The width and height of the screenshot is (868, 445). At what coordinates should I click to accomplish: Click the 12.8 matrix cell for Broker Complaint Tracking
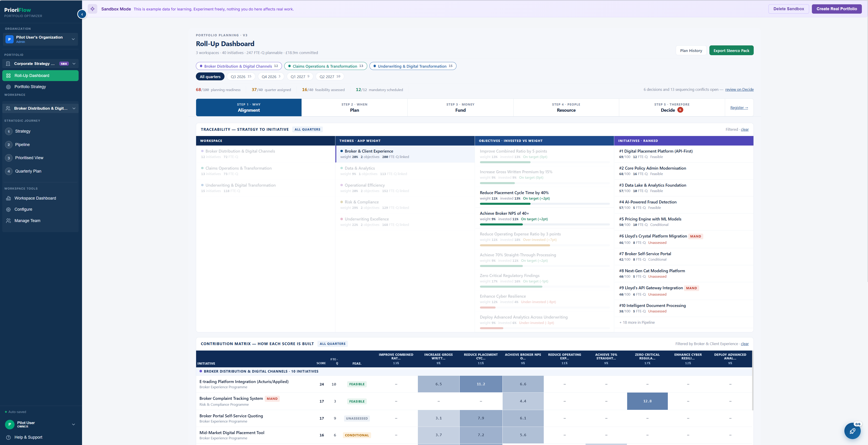click(647, 401)
